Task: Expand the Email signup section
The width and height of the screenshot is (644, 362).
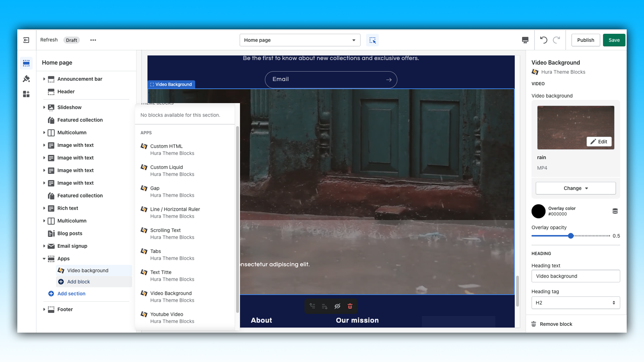Action: (x=44, y=246)
